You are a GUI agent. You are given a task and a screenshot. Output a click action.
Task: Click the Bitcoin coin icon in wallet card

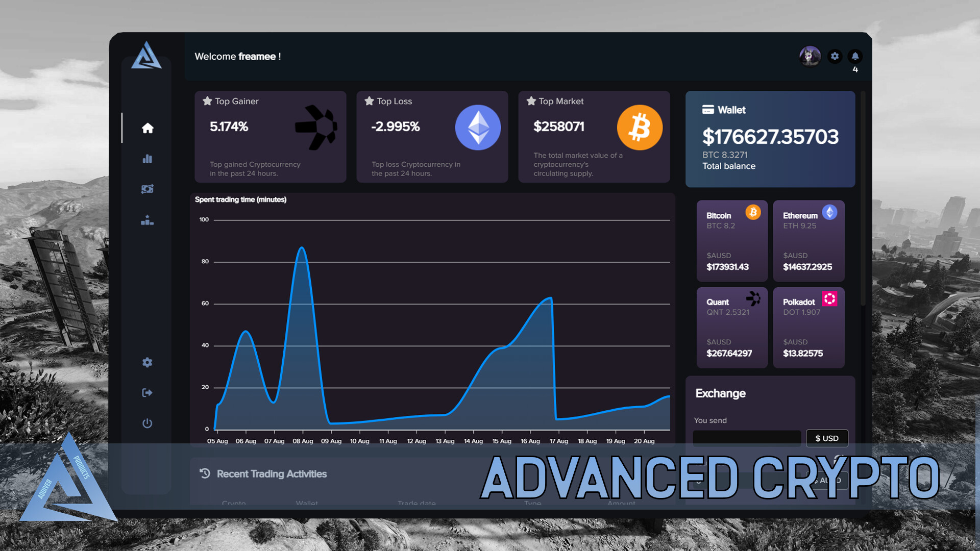point(753,212)
